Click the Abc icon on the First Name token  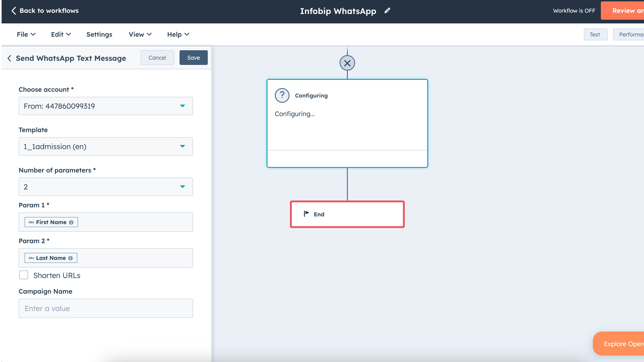pyautogui.click(x=31, y=222)
